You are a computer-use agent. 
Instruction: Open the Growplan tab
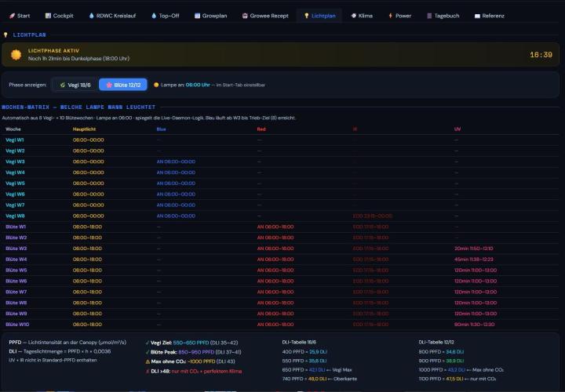click(210, 16)
